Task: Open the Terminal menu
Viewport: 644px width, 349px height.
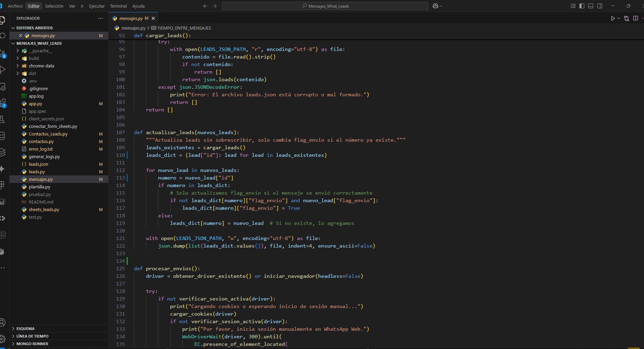Action: click(x=118, y=6)
